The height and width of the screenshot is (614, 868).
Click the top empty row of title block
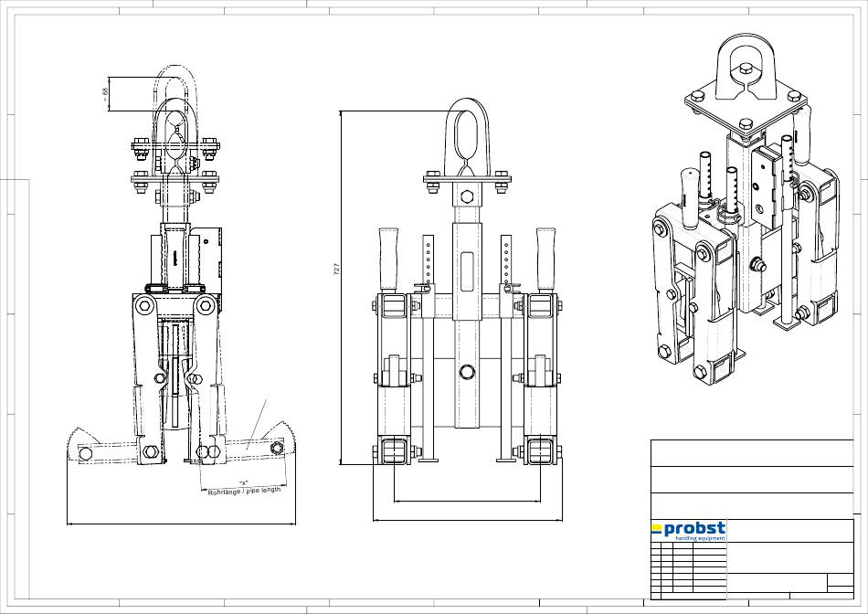(751, 453)
